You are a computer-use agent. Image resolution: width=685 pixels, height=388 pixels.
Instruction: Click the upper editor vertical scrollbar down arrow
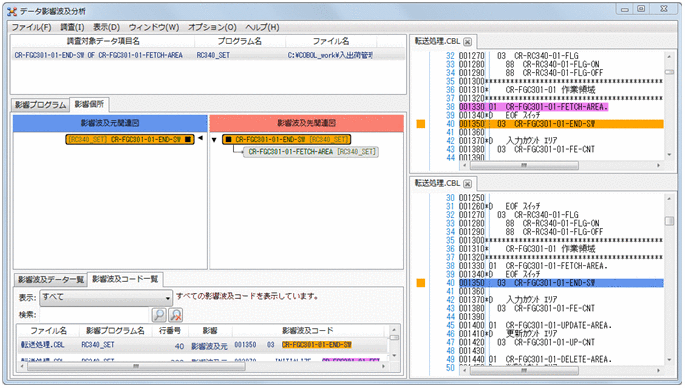669,155
